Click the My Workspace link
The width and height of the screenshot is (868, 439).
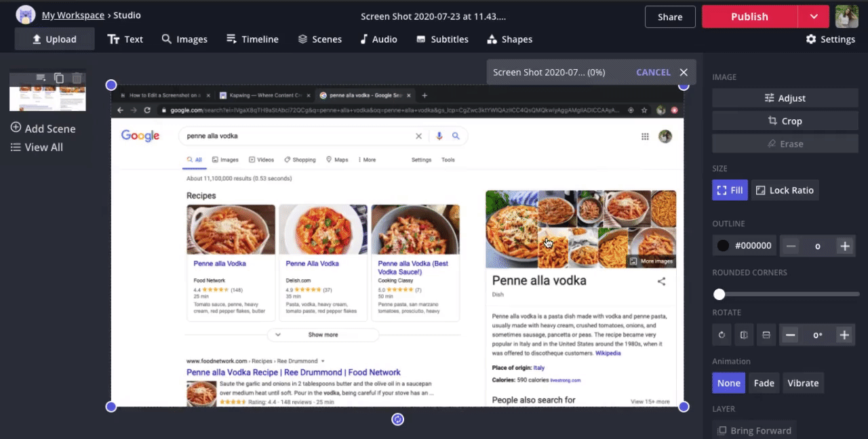(x=73, y=15)
